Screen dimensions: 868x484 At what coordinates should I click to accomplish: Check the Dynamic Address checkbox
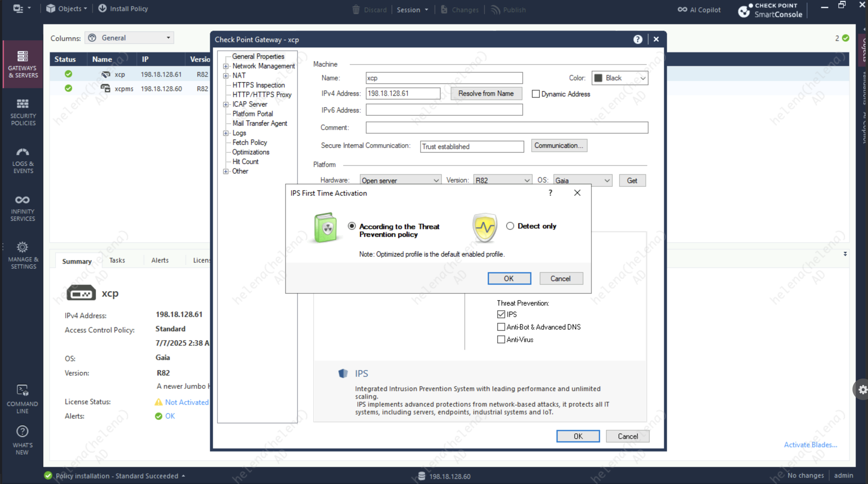click(536, 94)
